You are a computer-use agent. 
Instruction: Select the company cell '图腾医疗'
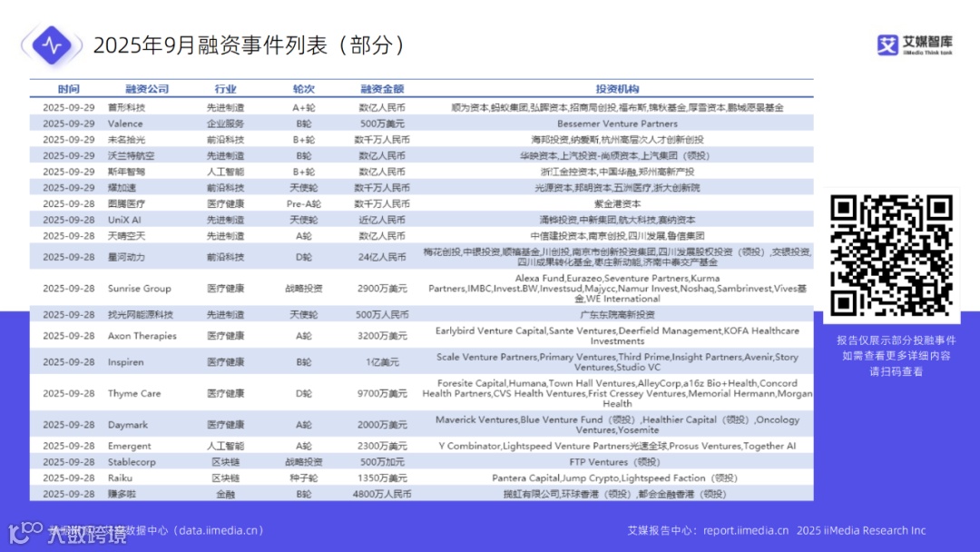(126, 203)
